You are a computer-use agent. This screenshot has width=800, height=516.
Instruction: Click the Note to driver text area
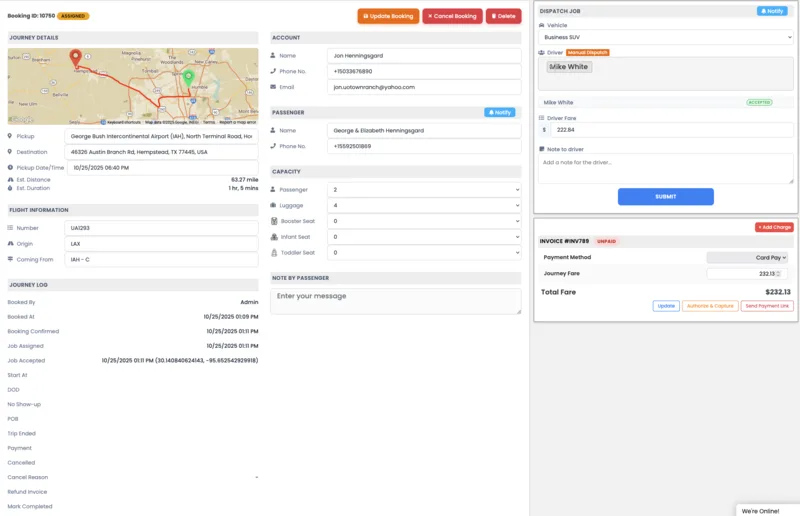click(665, 169)
